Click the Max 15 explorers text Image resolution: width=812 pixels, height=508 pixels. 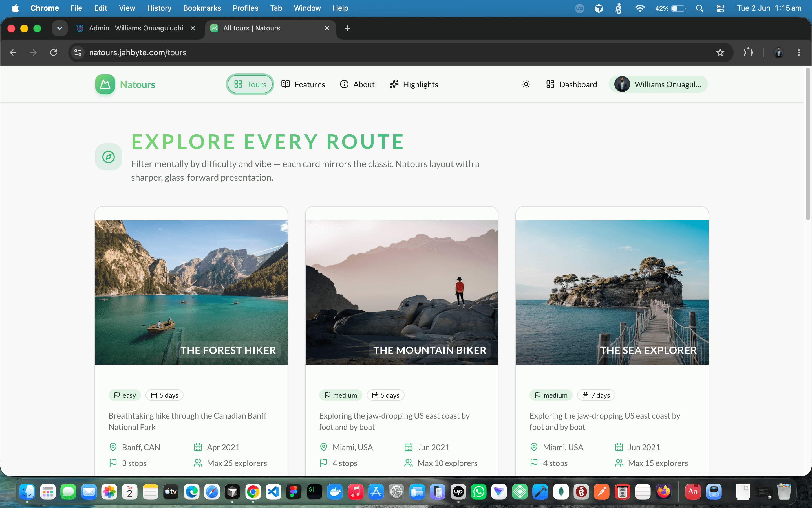point(658,463)
